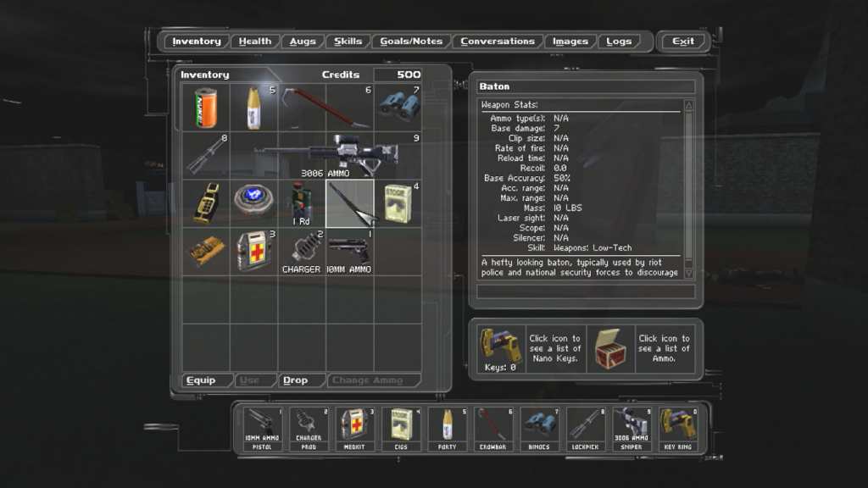The image size is (868, 488).
Task: Click the Mass value 10 LBS
Action: pyautogui.click(x=567, y=208)
